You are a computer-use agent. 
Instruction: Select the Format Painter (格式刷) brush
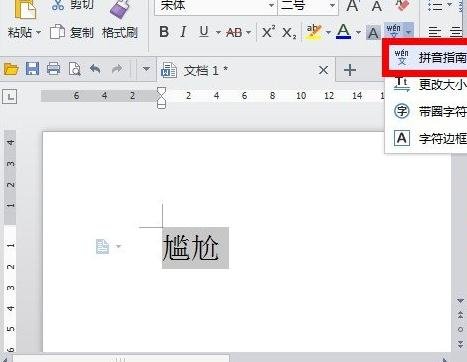tap(120, 9)
